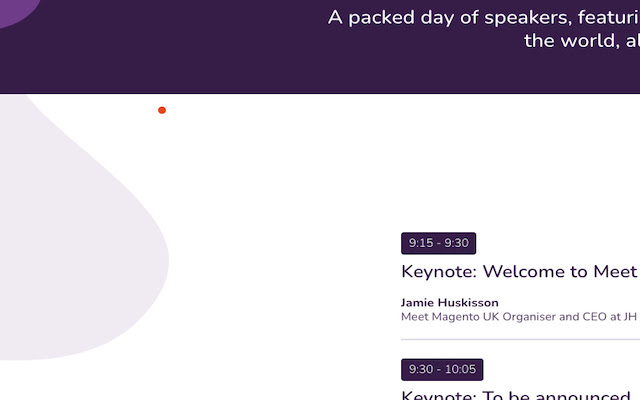Click the word 'Keynote' in the welcome title
This screenshot has height=400, width=640.
[x=437, y=271]
